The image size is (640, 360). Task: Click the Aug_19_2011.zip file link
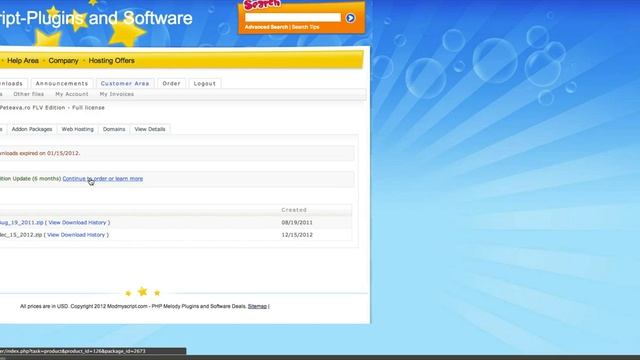(22, 222)
